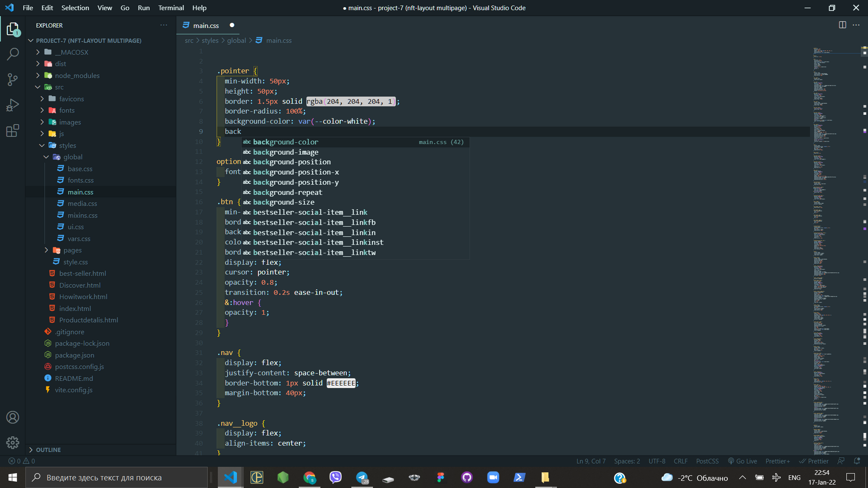Close main.css tab via unsaved dot
The width and height of the screenshot is (868, 488).
click(x=232, y=25)
